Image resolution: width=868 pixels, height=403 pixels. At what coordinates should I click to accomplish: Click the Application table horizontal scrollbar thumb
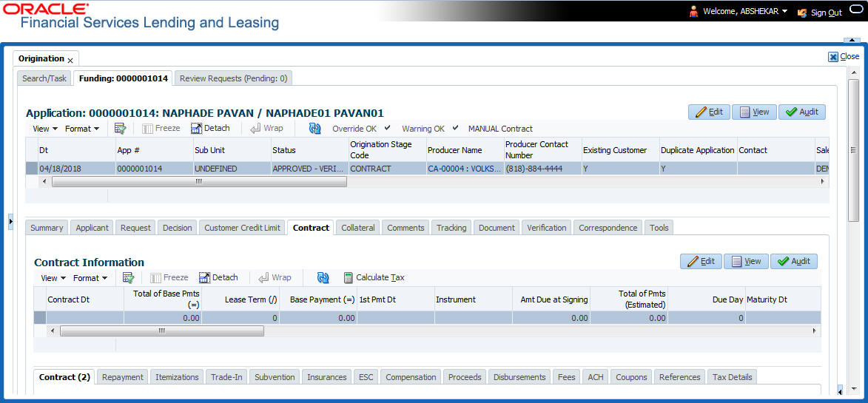199,181
